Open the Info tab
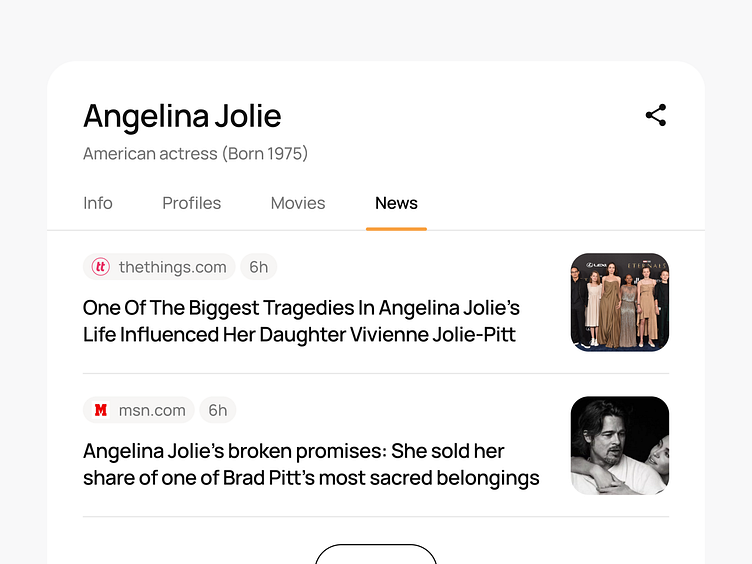 [x=98, y=203]
